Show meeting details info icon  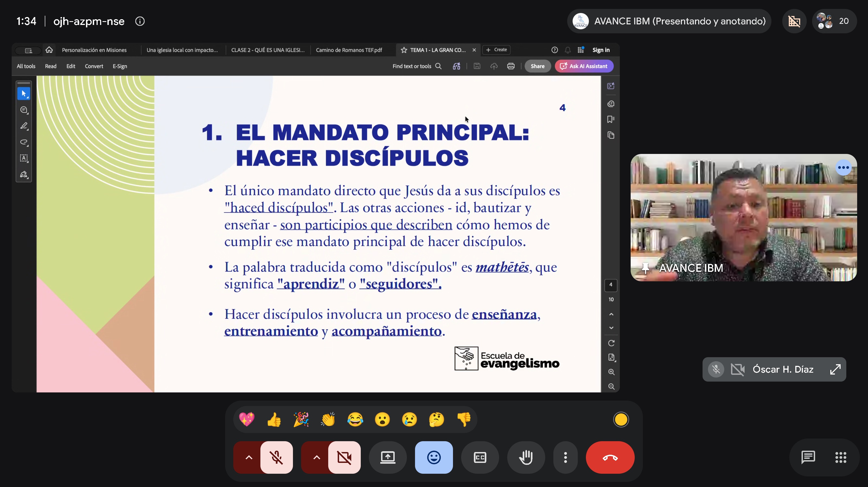point(140,21)
